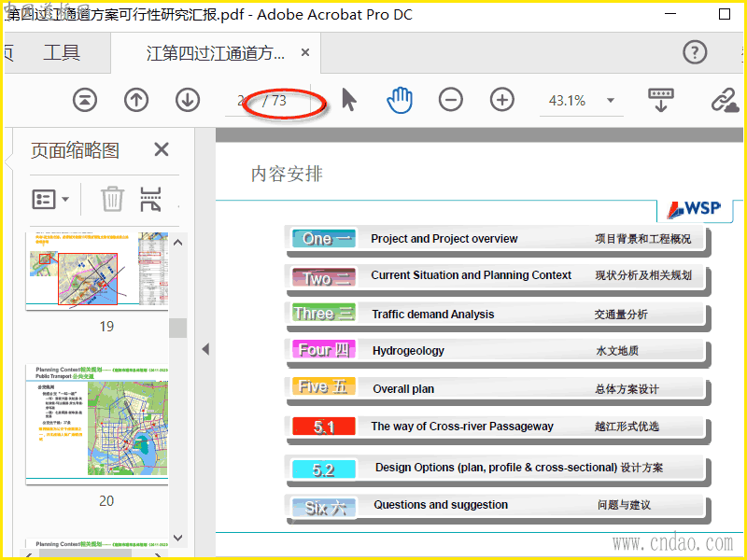Click 项目背景和工程概况 text
Image resolution: width=747 pixels, height=560 pixels.
click(642, 239)
